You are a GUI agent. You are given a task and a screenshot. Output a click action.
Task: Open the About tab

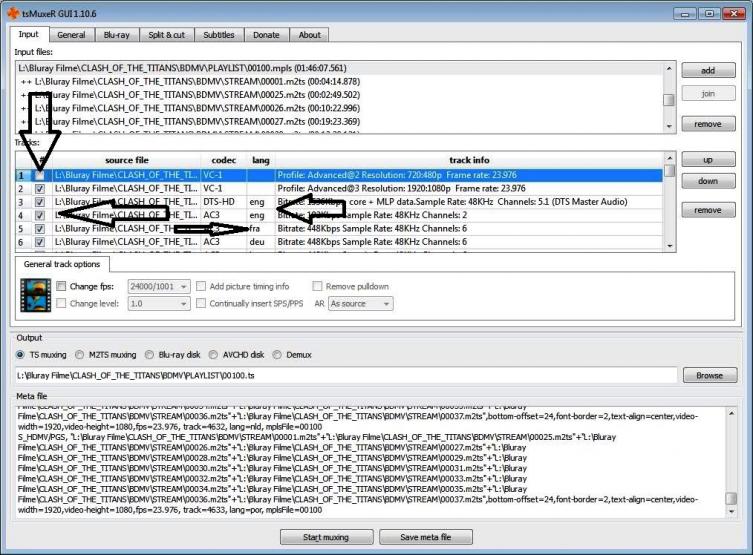point(310,35)
